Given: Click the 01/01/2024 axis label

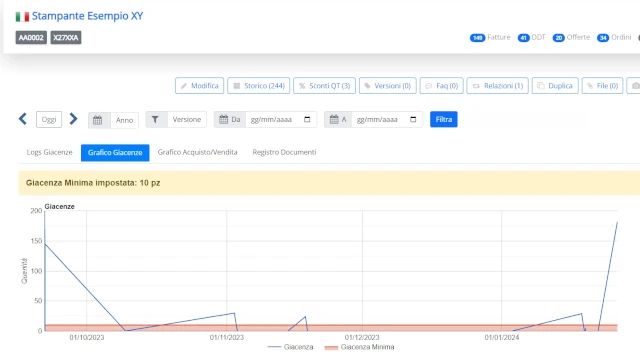Looking at the screenshot, I should 502,337.
